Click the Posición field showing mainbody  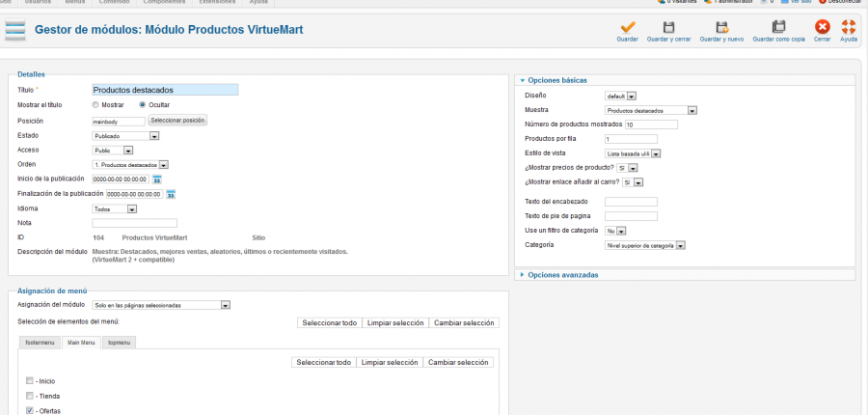point(119,121)
